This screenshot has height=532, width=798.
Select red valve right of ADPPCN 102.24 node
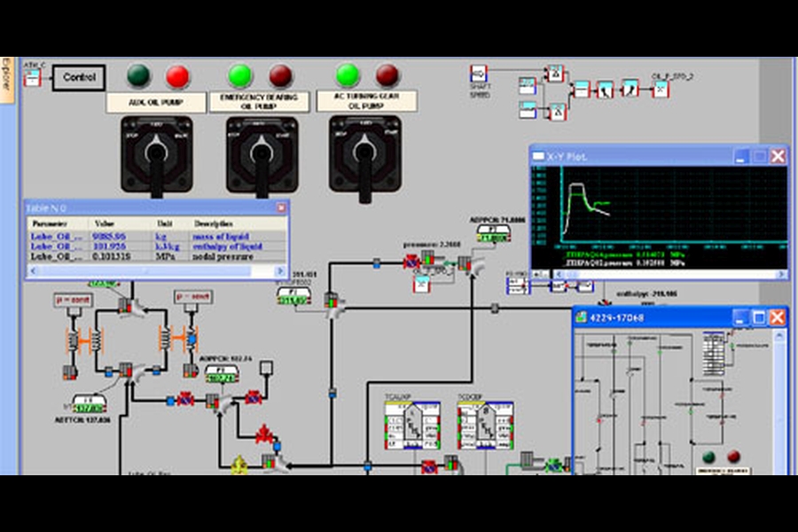pyautogui.click(x=253, y=396)
